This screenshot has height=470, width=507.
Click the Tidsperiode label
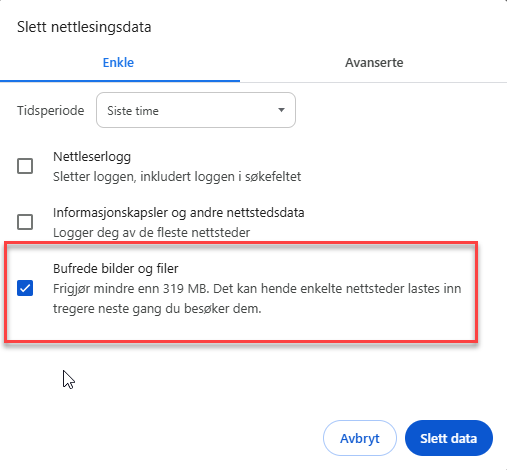(51, 111)
